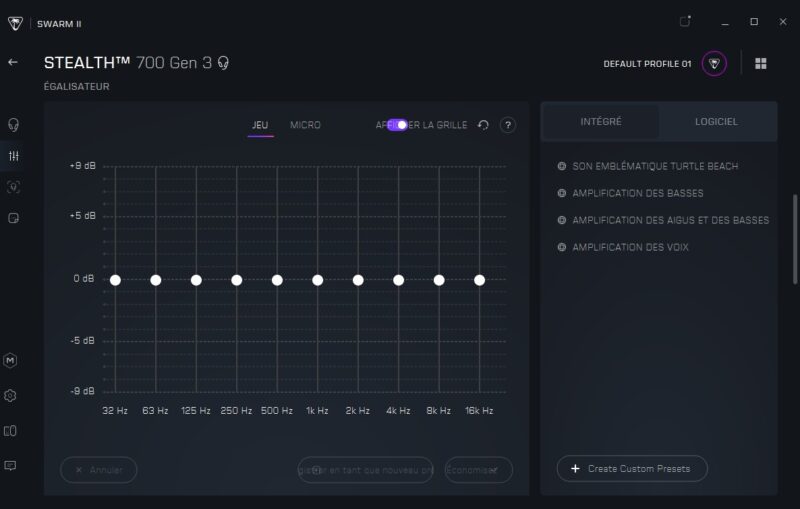Click the presets panel vertical scrollbar

794,240
